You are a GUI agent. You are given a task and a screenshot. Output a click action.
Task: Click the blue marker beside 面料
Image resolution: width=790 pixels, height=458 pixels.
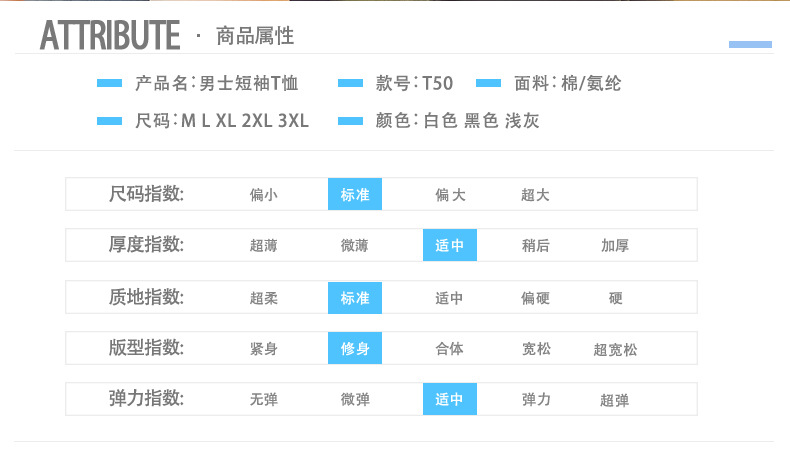pos(488,84)
